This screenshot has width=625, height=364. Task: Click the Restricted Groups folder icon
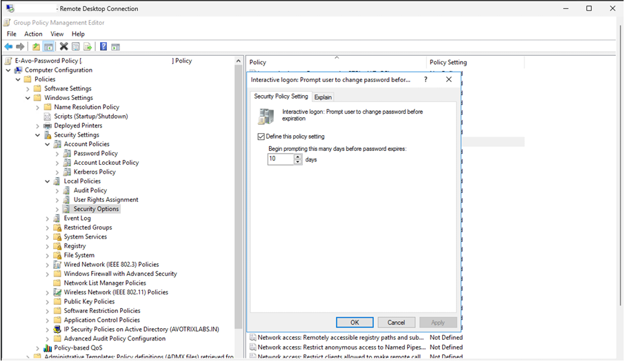(x=57, y=228)
